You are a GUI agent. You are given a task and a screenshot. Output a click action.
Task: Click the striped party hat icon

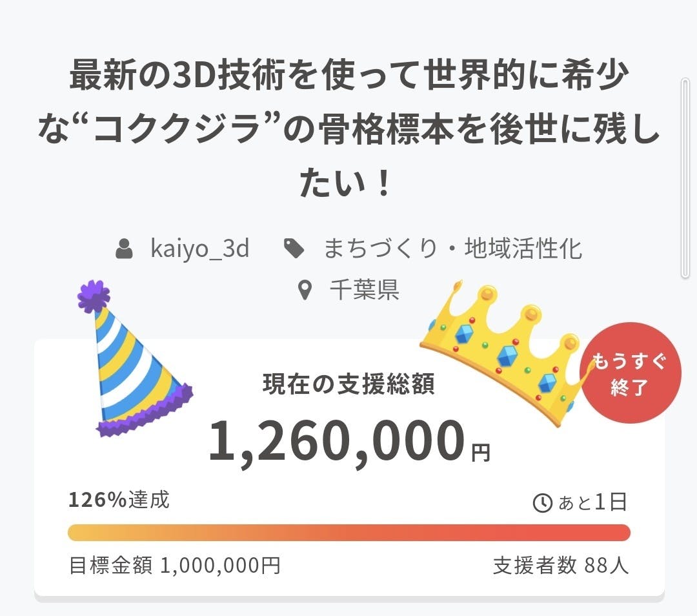pos(132,362)
